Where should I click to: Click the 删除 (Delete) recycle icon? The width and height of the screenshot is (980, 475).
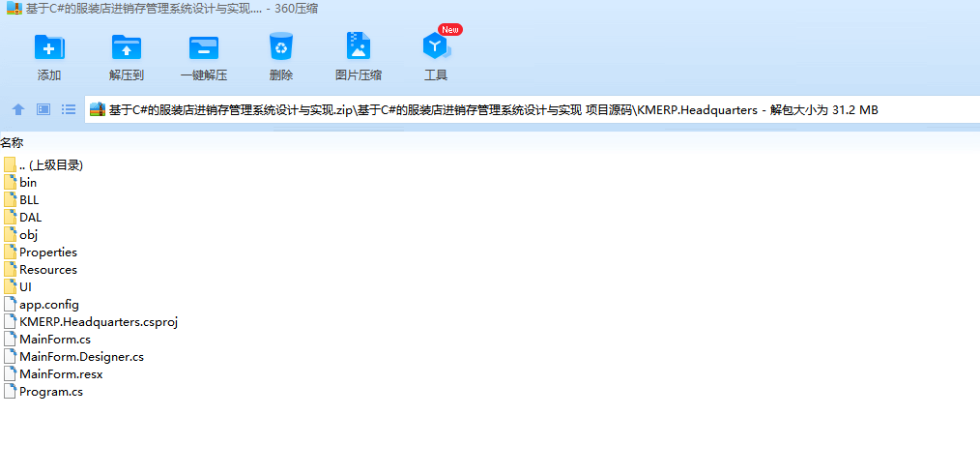click(x=281, y=46)
